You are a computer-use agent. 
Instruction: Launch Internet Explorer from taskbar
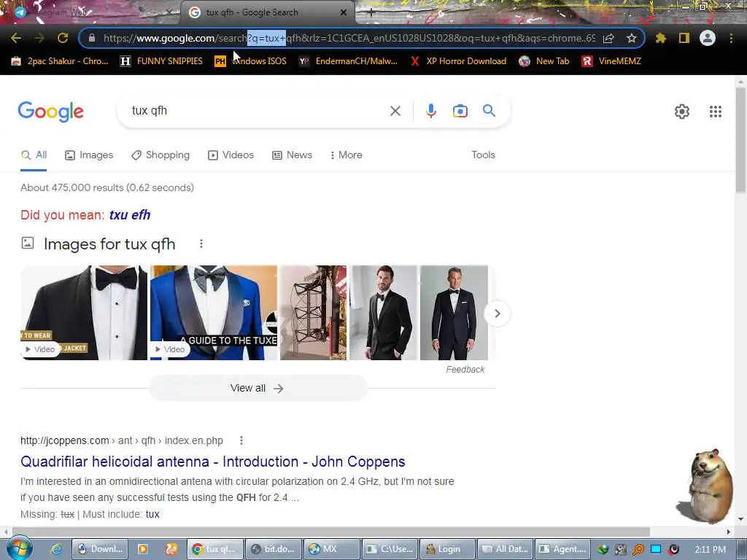56,549
